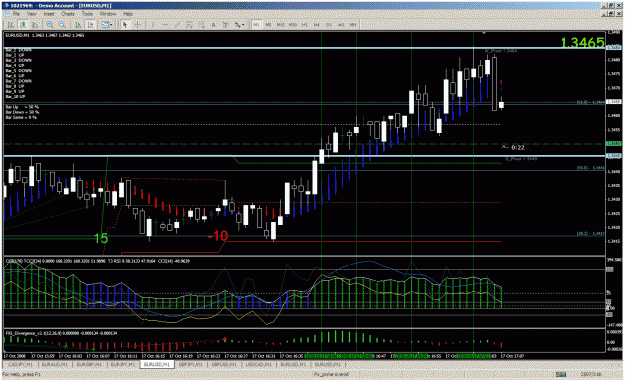Click the -10 red label on chart
Screen dimensions: 625x380
pyautogui.click(x=218, y=236)
